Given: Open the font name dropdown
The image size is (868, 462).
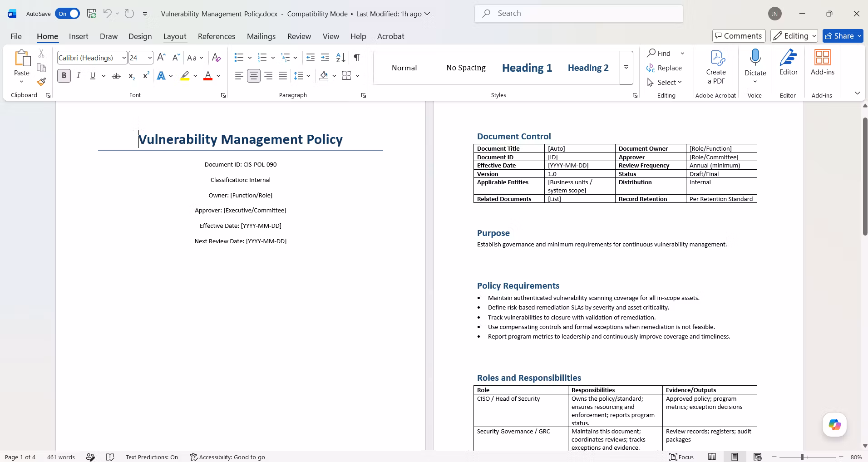Looking at the screenshot, I should [x=123, y=58].
